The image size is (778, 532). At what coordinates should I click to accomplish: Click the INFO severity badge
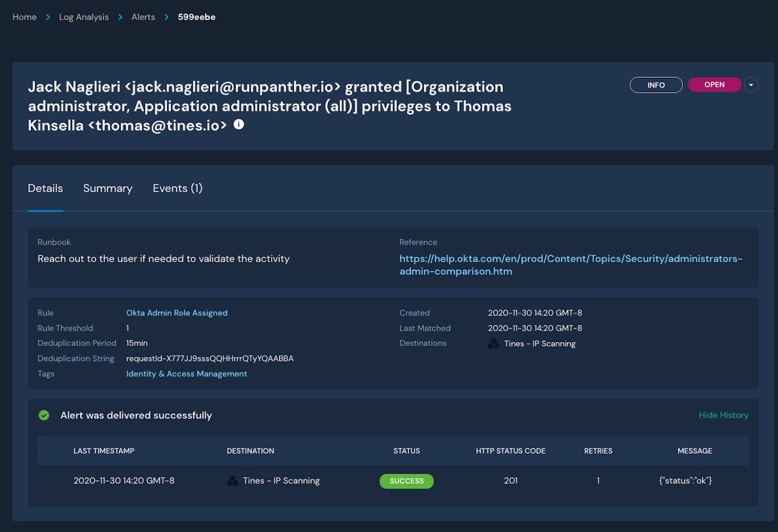pos(656,85)
